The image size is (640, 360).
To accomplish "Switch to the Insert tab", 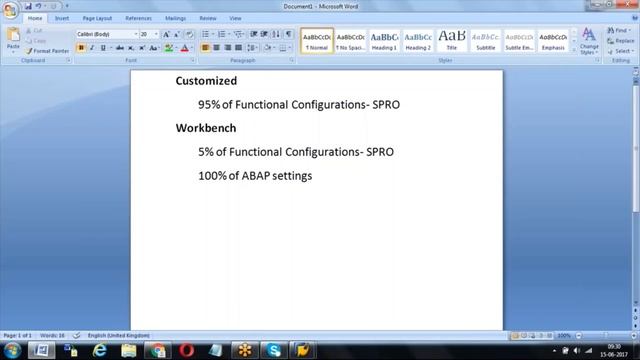I will (x=62, y=18).
